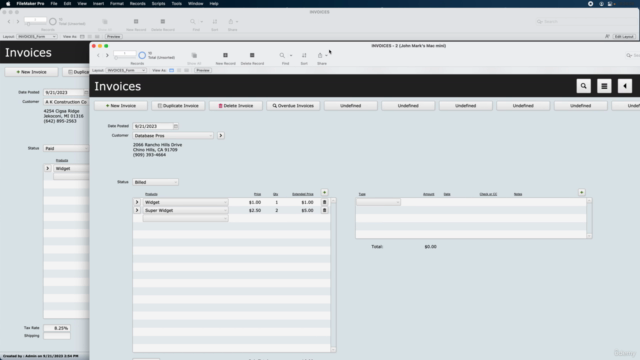Go to Widget product record arrow
640x360 pixels.
tap(137, 202)
